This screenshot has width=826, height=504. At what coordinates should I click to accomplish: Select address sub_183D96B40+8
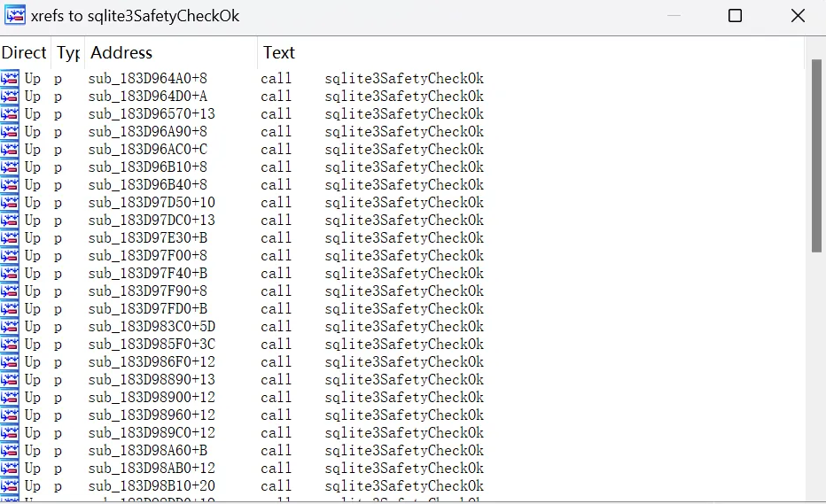click(147, 185)
